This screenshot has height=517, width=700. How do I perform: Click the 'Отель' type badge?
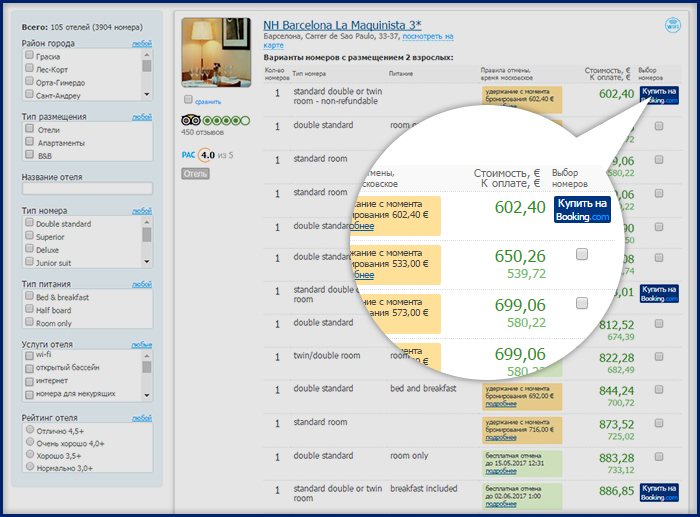pyautogui.click(x=196, y=174)
